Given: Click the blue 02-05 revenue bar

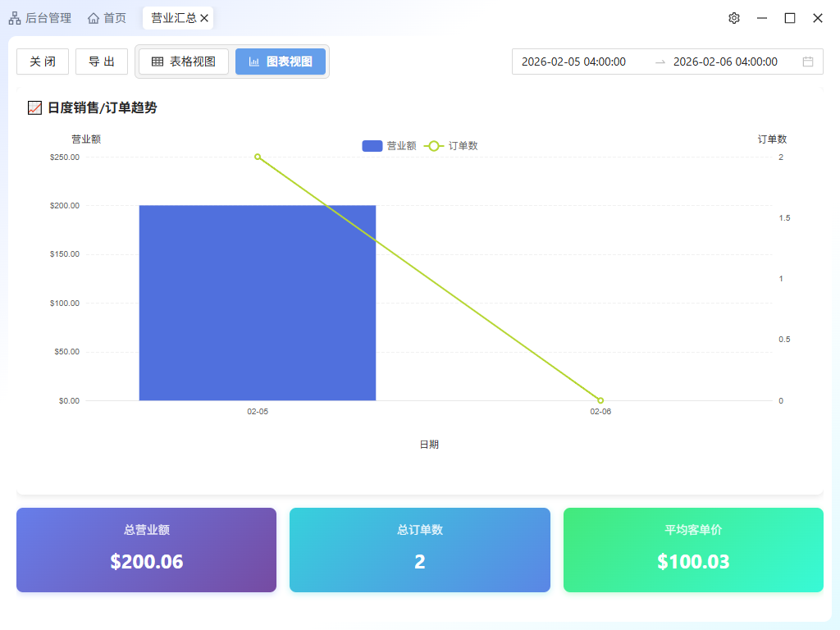Looking at the screenshot, I should pyautogui.click(x=257, y=303).
